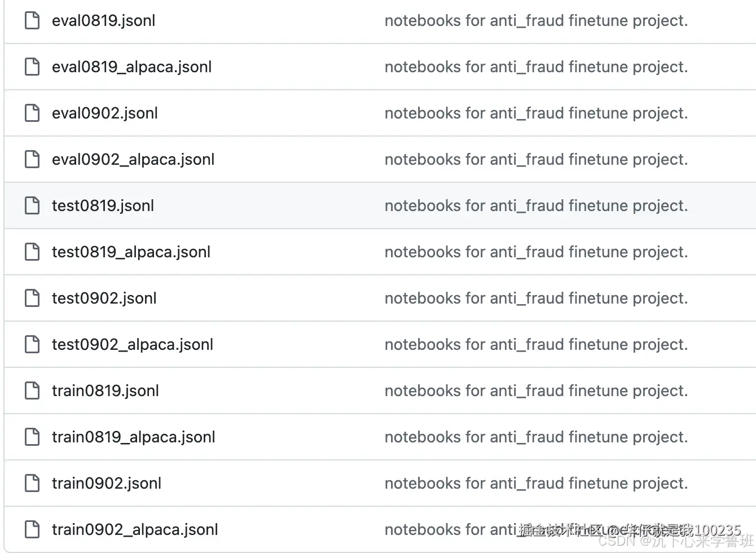Viewport: 756px width, 553px height.
Task: Open the eval0902_alpaca.jsonl file
Action: click(133, 160)
